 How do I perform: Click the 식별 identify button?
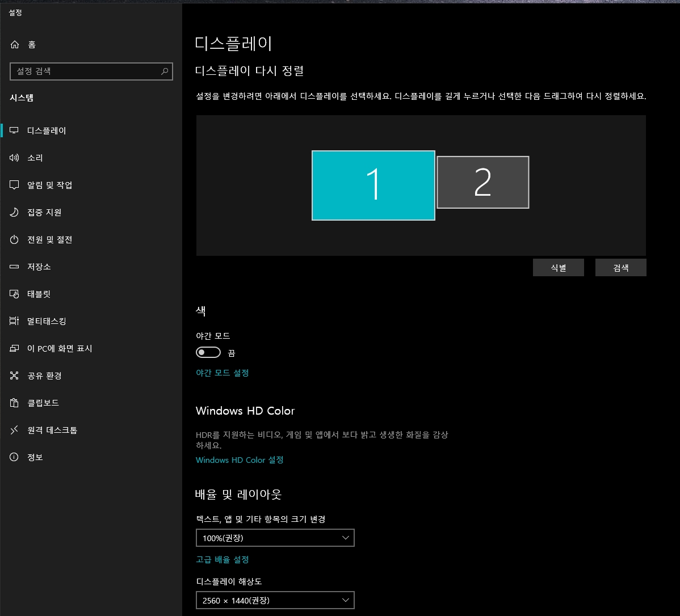point(558,268)
